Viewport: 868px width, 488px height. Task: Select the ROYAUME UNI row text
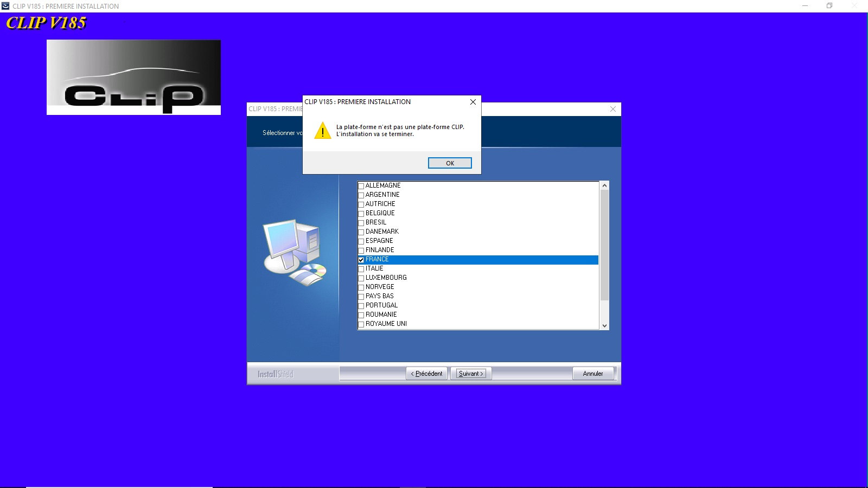pyautogui.click(x=386, y=324)
